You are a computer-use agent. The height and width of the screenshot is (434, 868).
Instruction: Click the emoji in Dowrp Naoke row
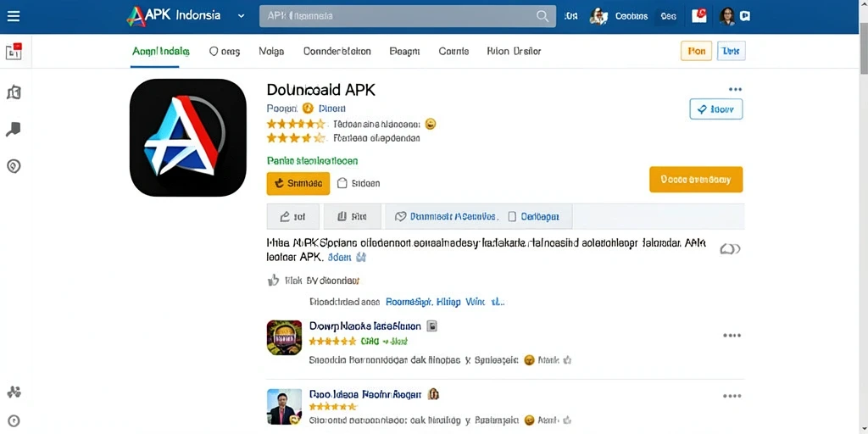point(529,359)
